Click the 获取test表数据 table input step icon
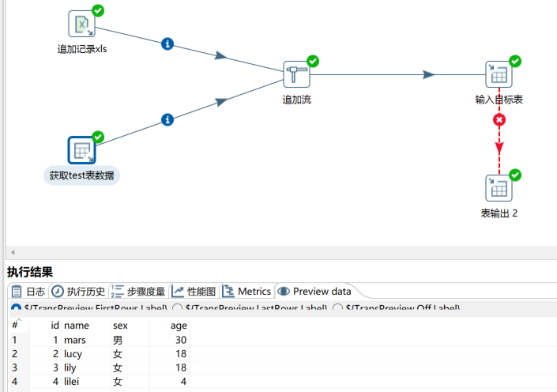Screen dimensions: 557x392 pyautogui.click(x=81, y=150)
